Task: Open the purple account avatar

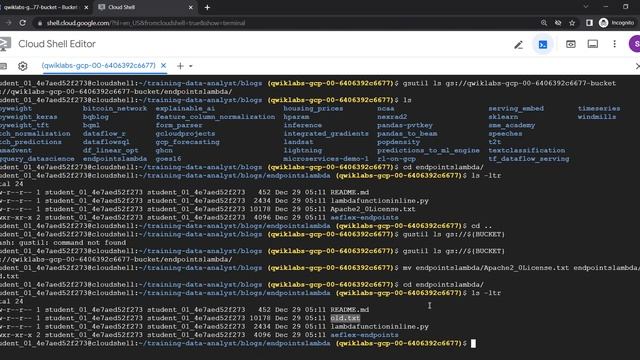Action: 635,44
